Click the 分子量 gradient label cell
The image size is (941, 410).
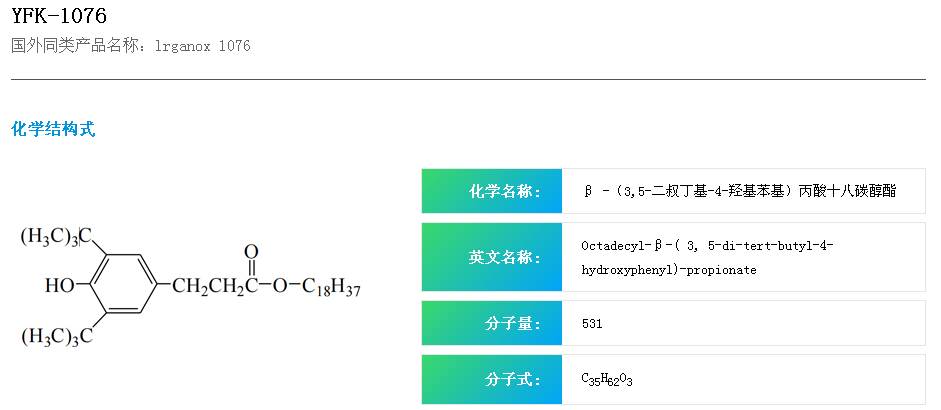click(492, 324)
